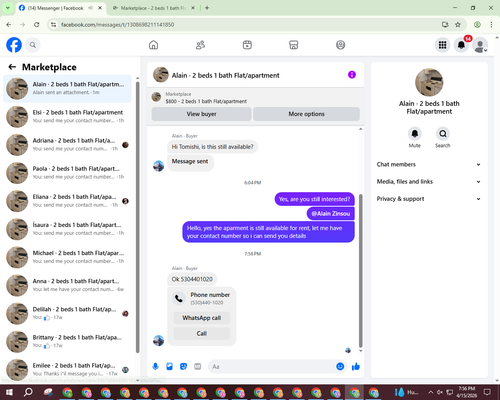Reload the page
Viewport: 500px width, 400px height.
[37, 24]
